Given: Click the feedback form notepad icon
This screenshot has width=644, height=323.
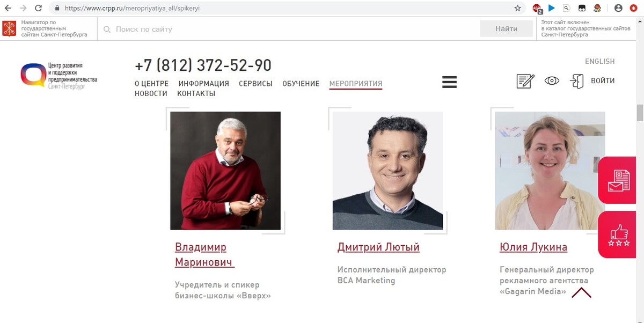Looking at the screenshot, I should click(525, 81).
